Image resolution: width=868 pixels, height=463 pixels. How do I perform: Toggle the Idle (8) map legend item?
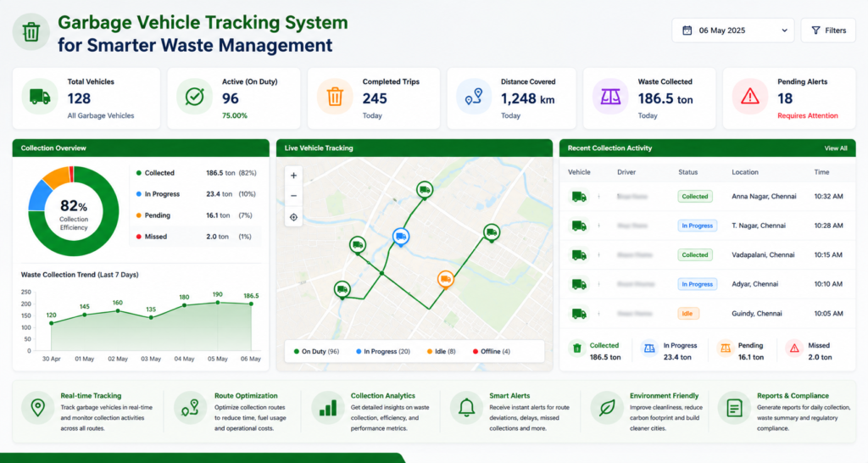pos(441,351)
